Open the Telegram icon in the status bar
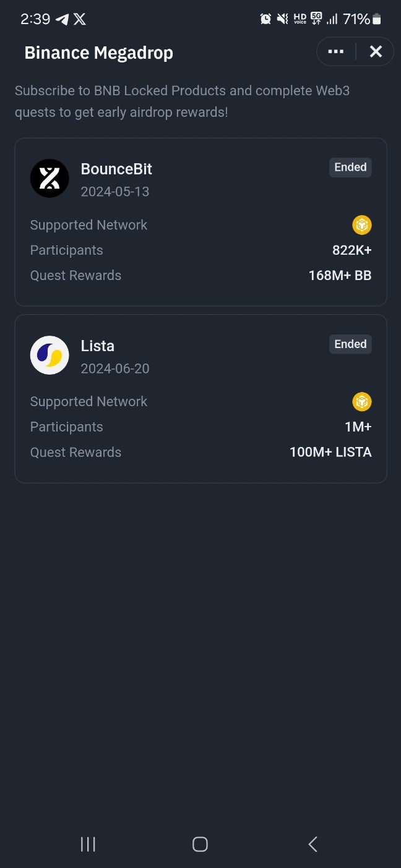The width and height of the screenshot is (401, 868). click(62, 19)
